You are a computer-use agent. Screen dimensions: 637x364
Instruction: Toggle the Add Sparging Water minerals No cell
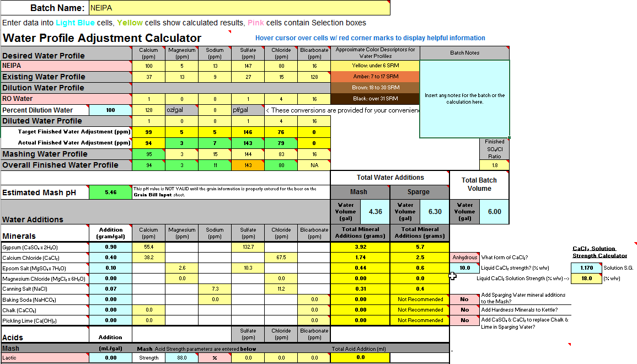point(465,299)
